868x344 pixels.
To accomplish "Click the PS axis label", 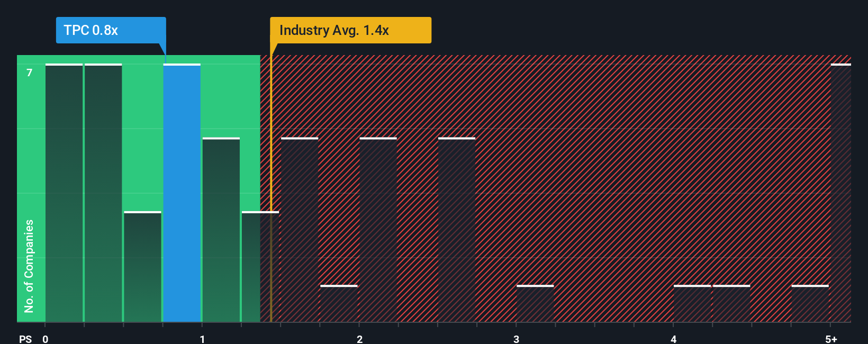I will (25, 339).
